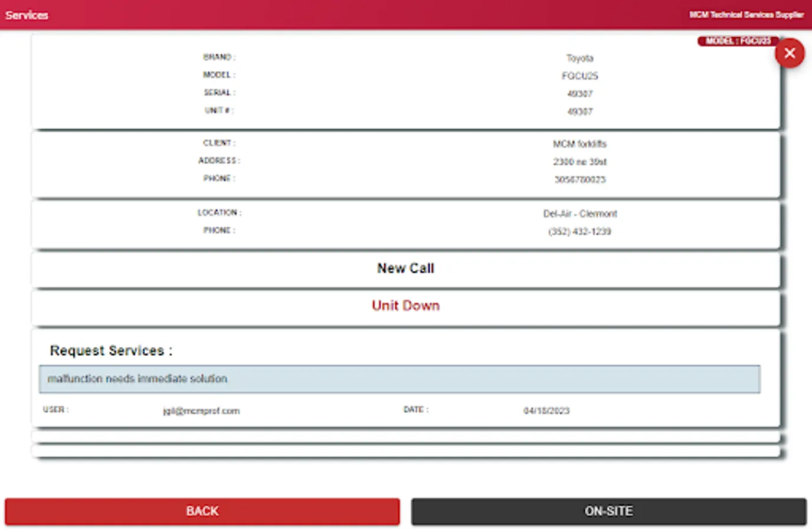Click the dark ON-SITE button

(608, 511)
